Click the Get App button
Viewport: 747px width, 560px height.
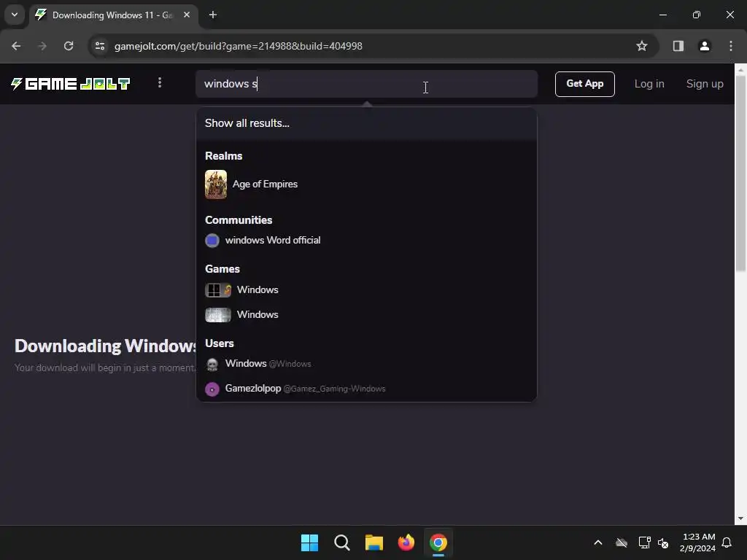pos(584,84)
